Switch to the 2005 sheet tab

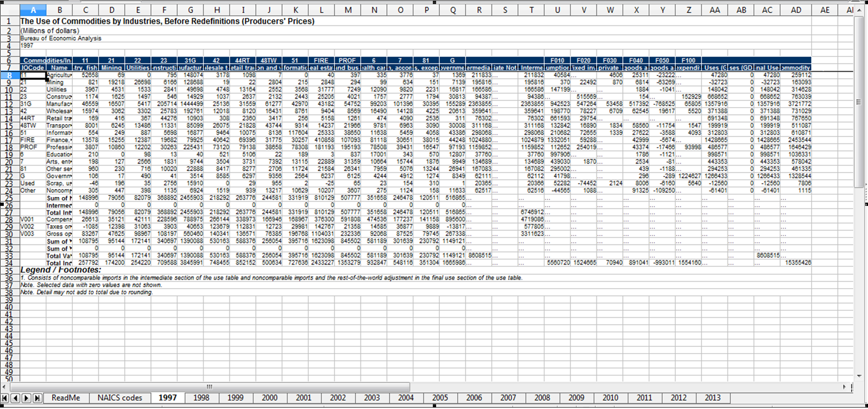439,398
